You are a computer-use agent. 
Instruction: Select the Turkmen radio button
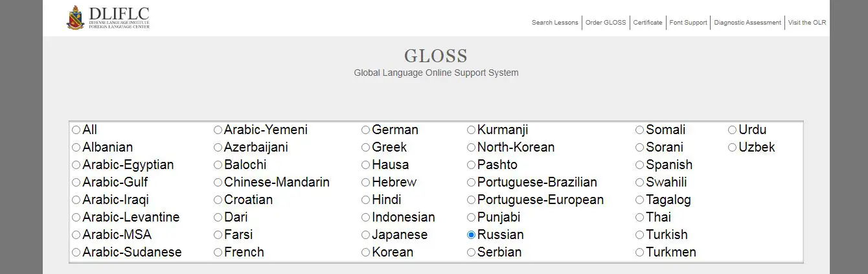(640, 253)
